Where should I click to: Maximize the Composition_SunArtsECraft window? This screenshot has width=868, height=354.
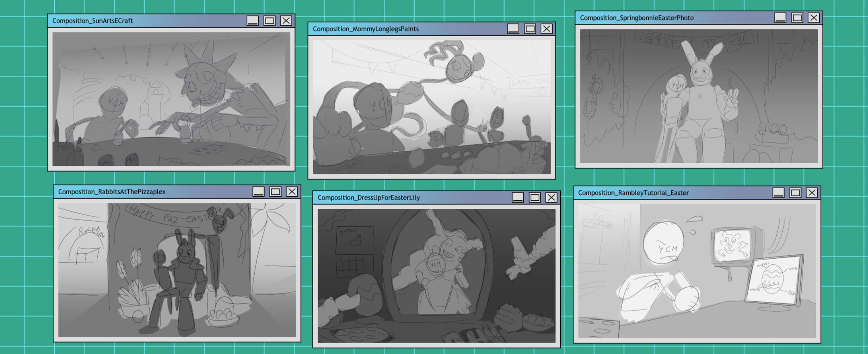(269, 21)
